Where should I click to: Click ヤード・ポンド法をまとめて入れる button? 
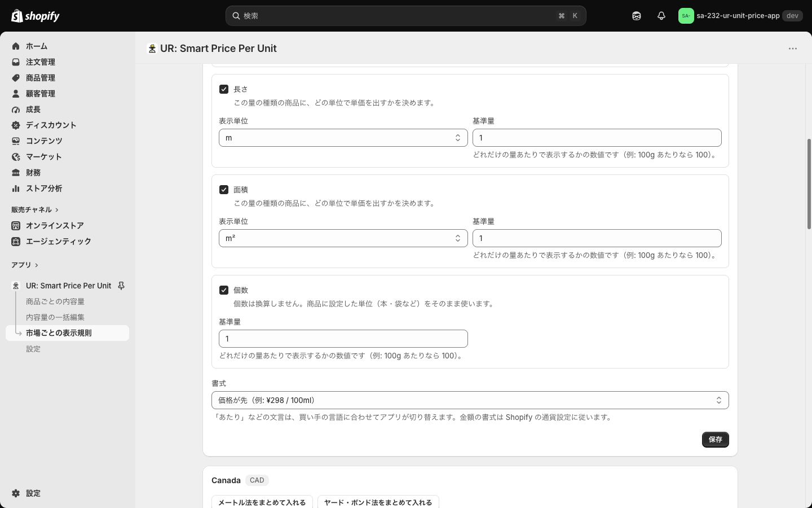click(378, 502)
